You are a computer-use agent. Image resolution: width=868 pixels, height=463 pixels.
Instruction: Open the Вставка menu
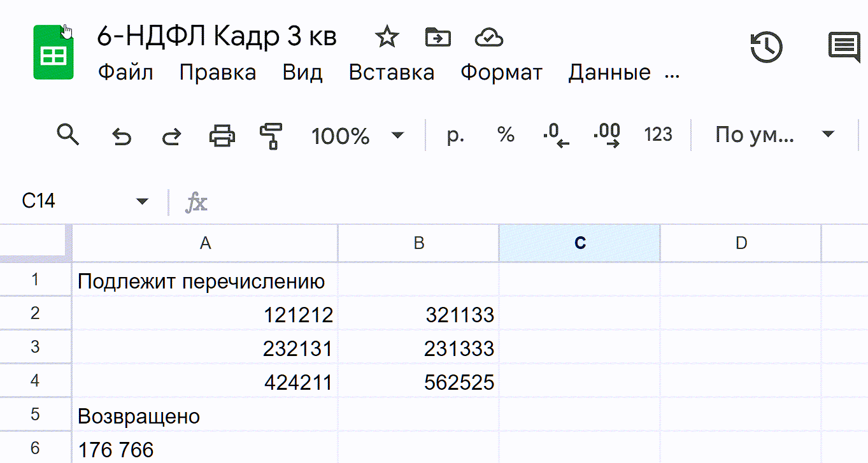(391, 73)
